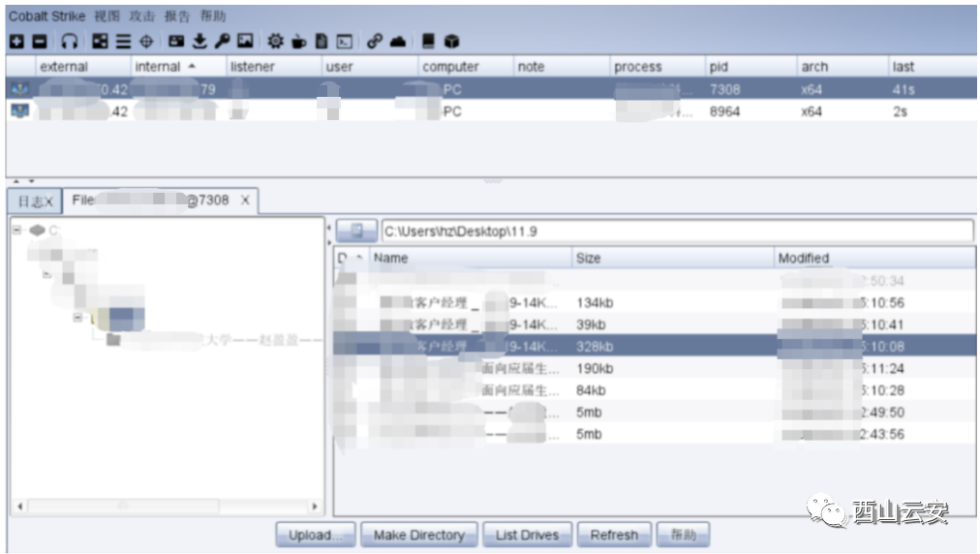
Task: Select the beacon session with pid 8964
Action: coord(491,111)
